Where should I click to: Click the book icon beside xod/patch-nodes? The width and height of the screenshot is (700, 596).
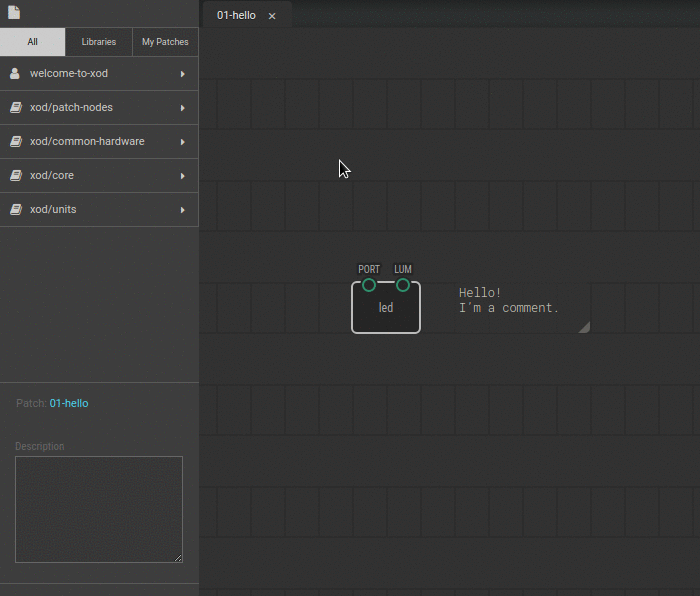click(x=15, y=108)
